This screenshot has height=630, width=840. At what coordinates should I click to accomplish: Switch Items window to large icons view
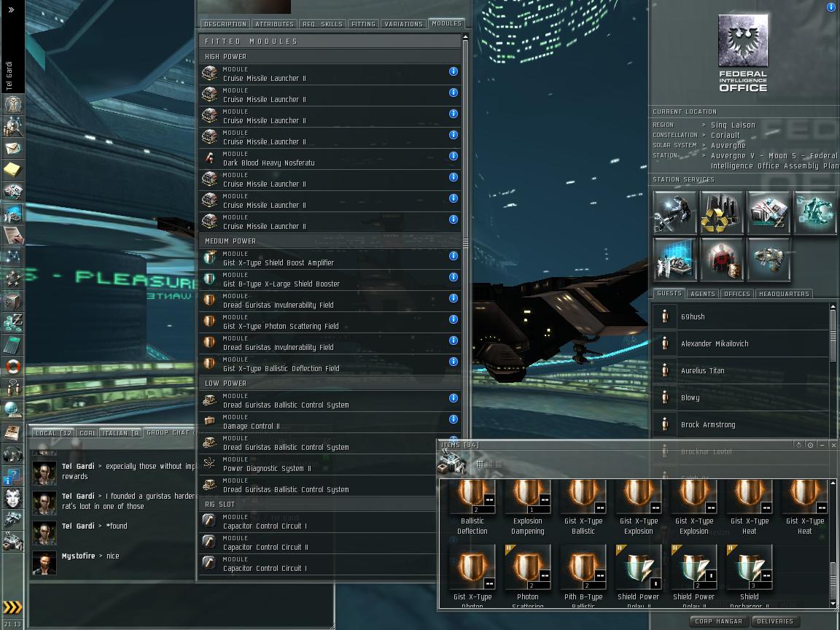pos(480,464)
